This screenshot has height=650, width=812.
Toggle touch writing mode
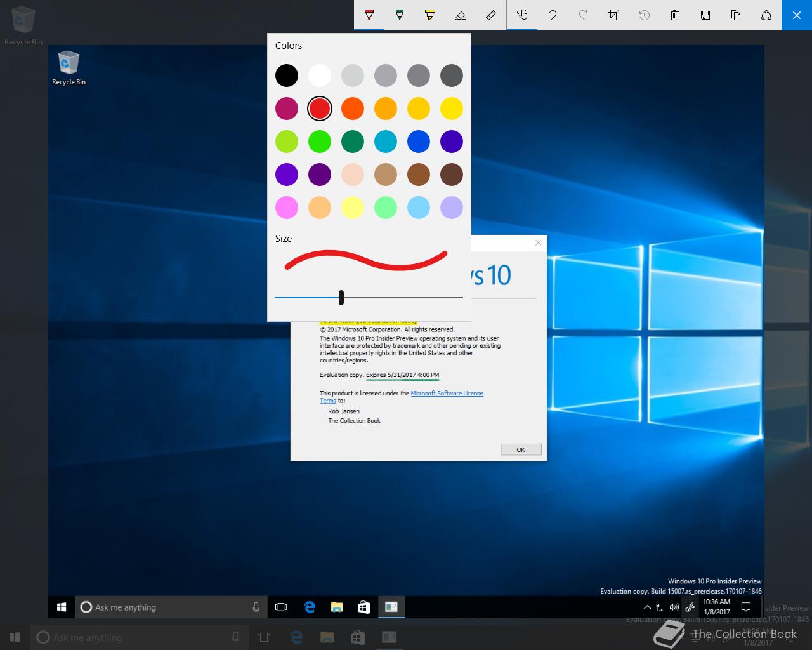click(x=522, y=15)
